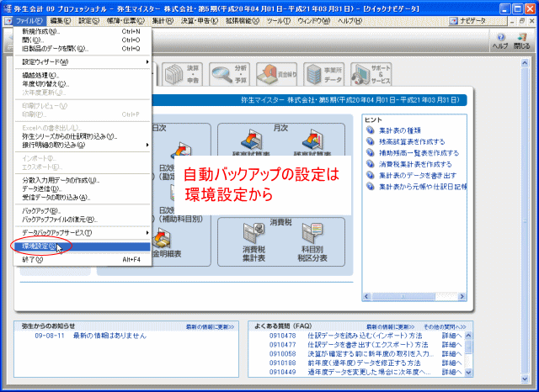Choose 新規作成(N) from File menu

(x=83, y=32)
